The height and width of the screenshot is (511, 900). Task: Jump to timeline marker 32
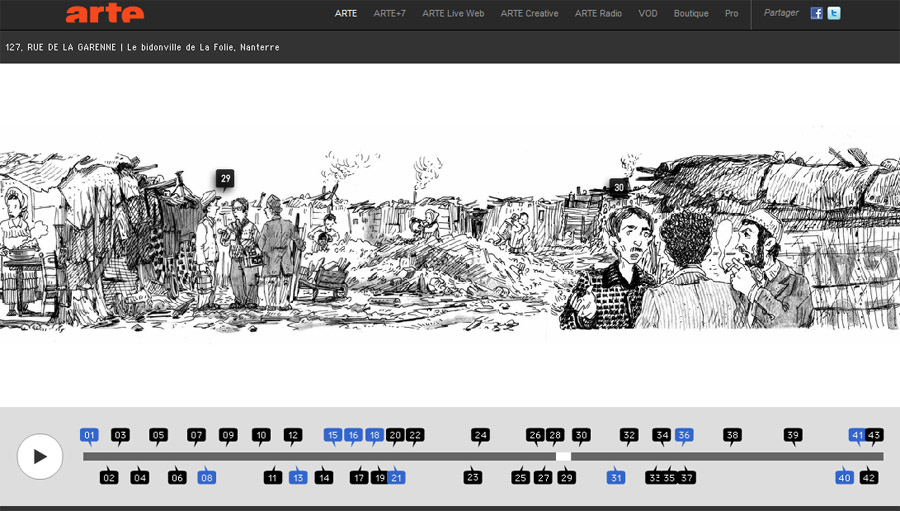629,435
